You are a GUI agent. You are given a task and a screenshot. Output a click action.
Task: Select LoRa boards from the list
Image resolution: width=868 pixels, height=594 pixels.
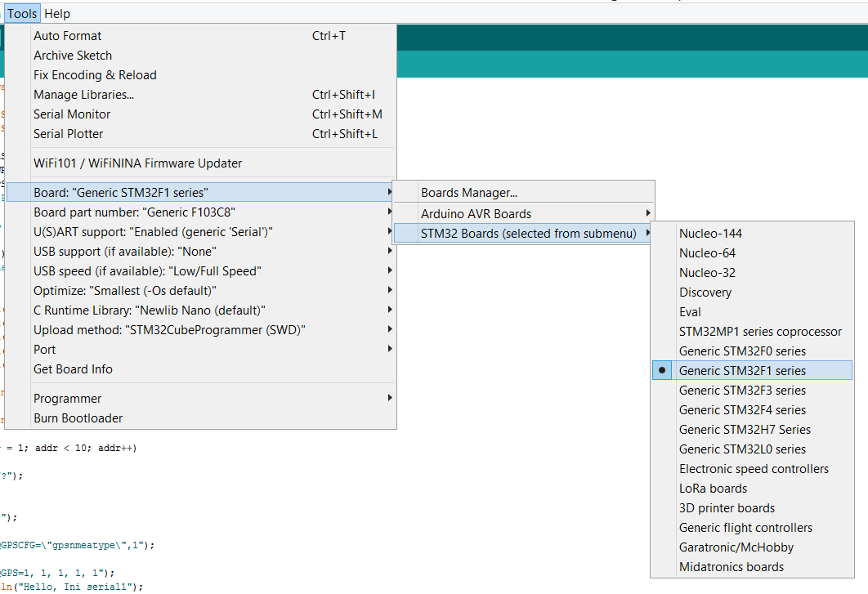[713, 488]
